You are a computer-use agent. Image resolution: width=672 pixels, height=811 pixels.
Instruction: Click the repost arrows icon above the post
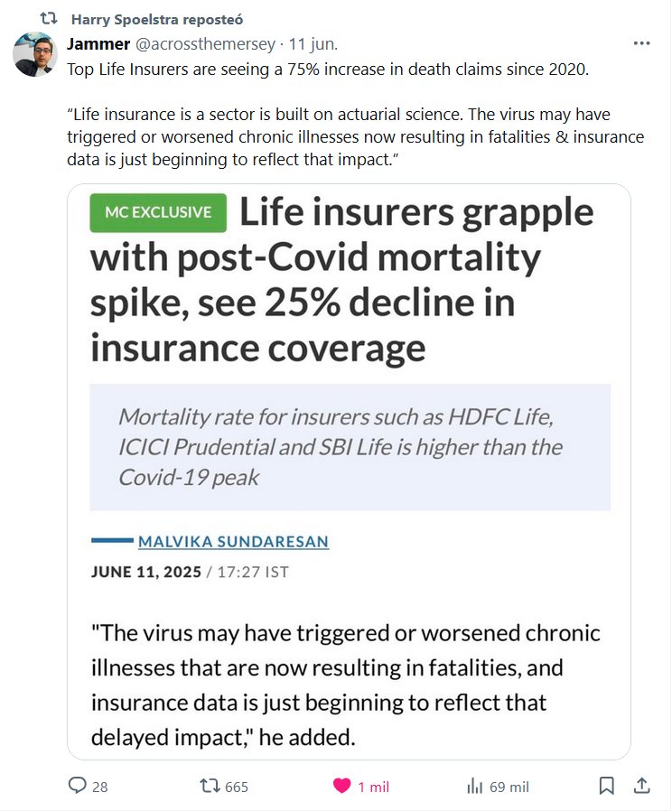[x=50, y=19]
